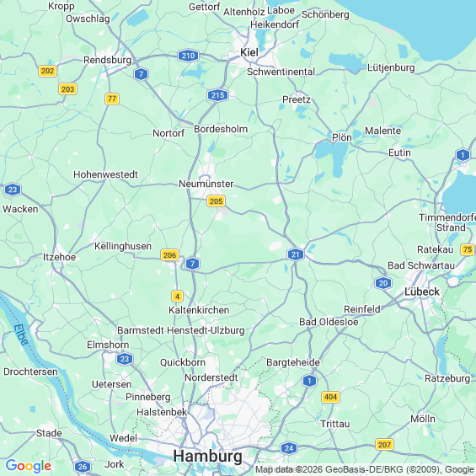Select the Hamburg city label
This screenshot has width=476, height=476.
click(x=207, y=457)
